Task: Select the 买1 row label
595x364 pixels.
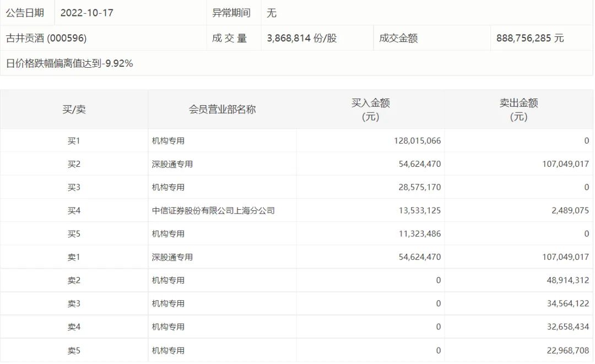Action: tap(74, 140)
